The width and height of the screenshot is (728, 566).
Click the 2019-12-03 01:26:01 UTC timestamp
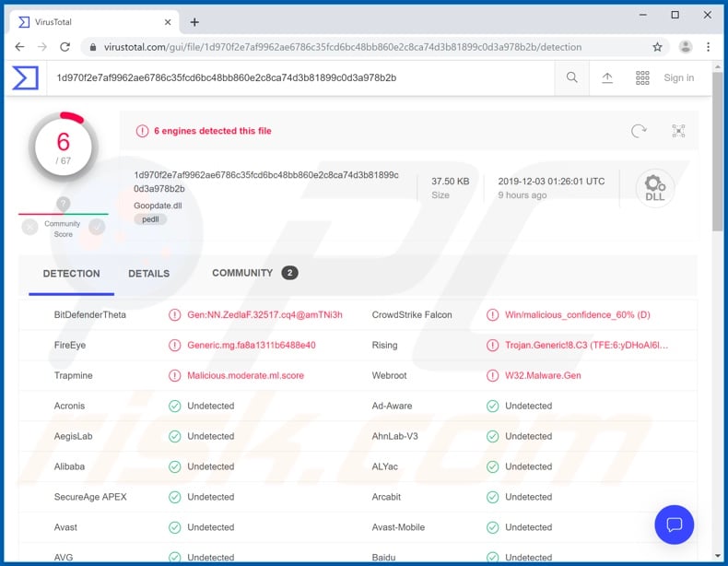pos(551,181)
